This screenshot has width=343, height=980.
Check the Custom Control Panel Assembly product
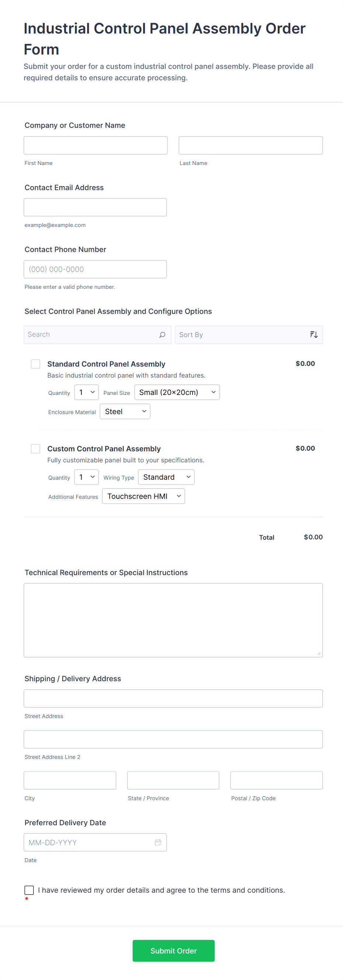coord(35,448)
